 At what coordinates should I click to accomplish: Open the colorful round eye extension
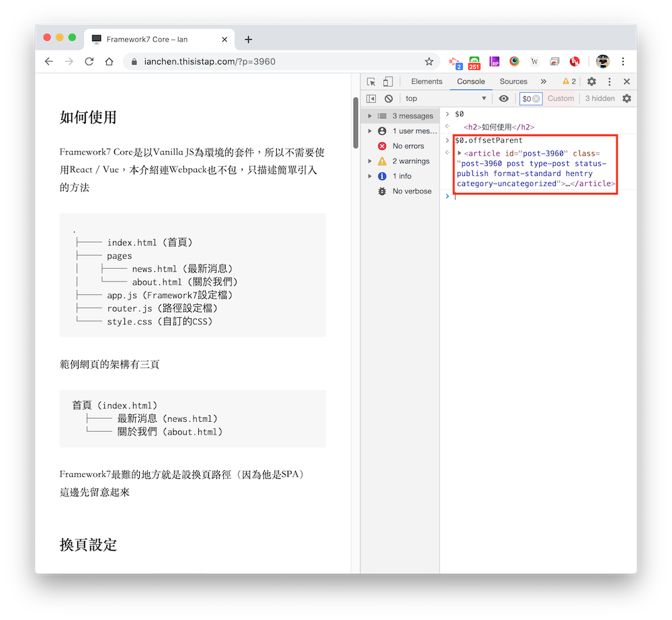pyautogui.click(x=514, y=61)
